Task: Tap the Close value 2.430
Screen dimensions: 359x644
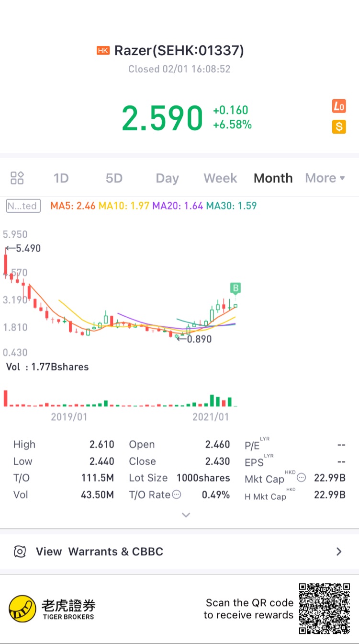Action: click(218, 461)
